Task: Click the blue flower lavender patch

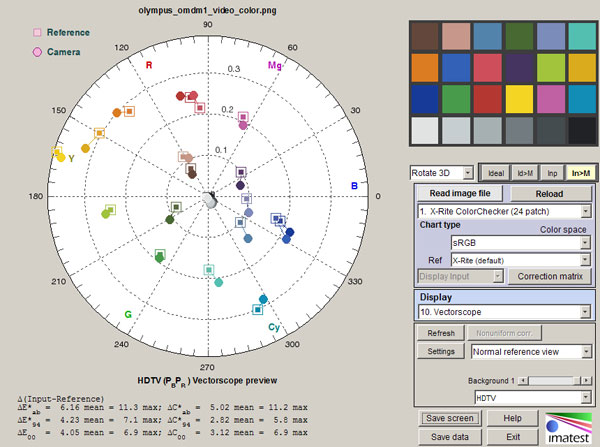Action: pos(551,36)
